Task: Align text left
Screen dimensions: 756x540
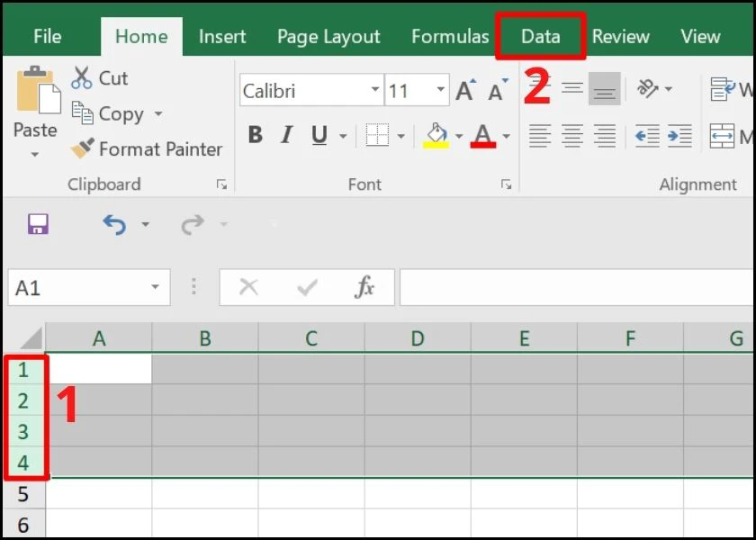Action: click(x=540, y=136)
